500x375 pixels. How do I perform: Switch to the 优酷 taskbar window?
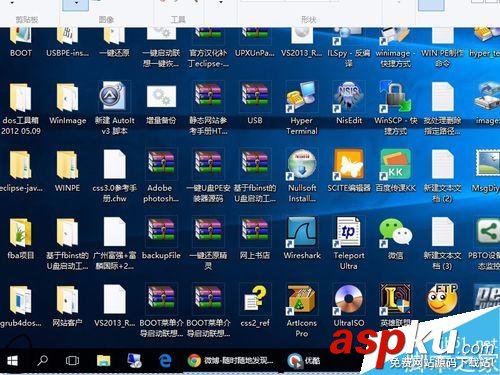[304, 361]
